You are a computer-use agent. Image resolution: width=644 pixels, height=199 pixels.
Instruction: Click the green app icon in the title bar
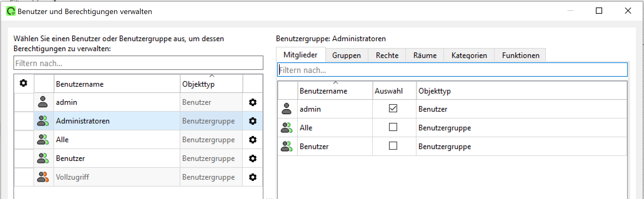click(11, 11)
